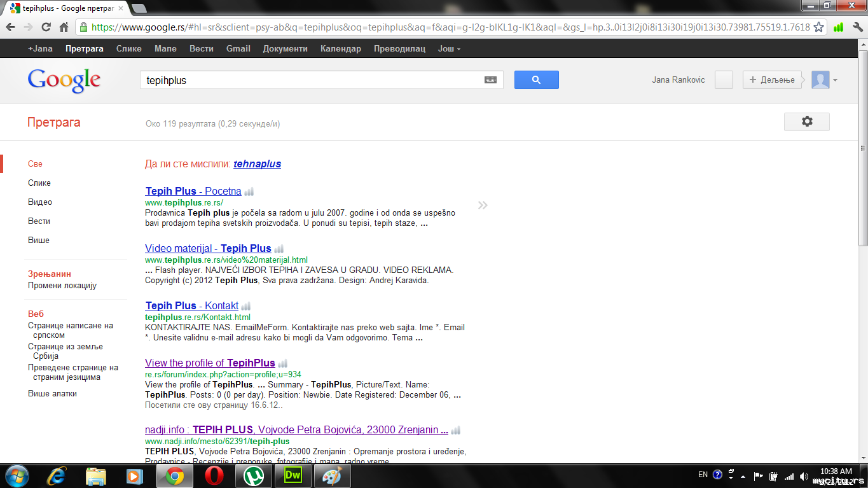
Task: Click the bars icon beside Video materijal result
Action: tap(279, 249)
